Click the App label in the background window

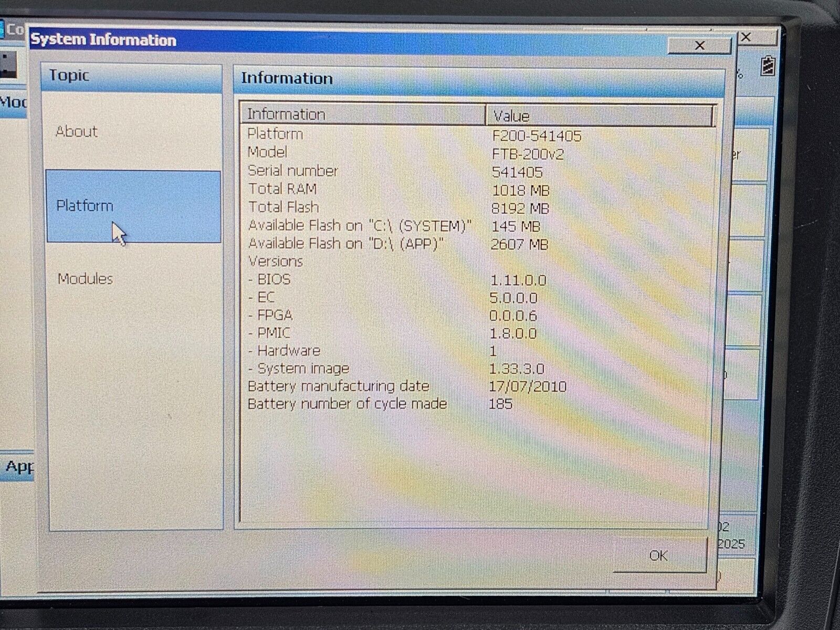pyautogui.click(x=19, y=466)
